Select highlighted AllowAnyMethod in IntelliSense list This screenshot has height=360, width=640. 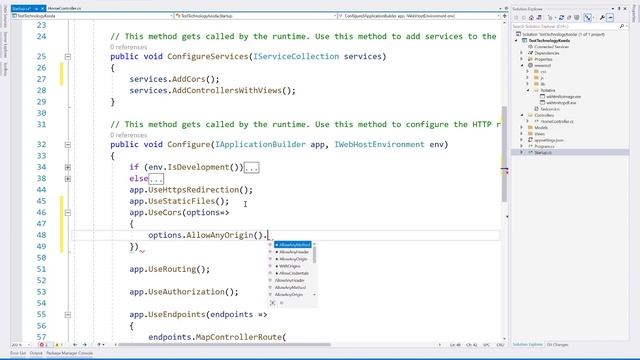293,244
